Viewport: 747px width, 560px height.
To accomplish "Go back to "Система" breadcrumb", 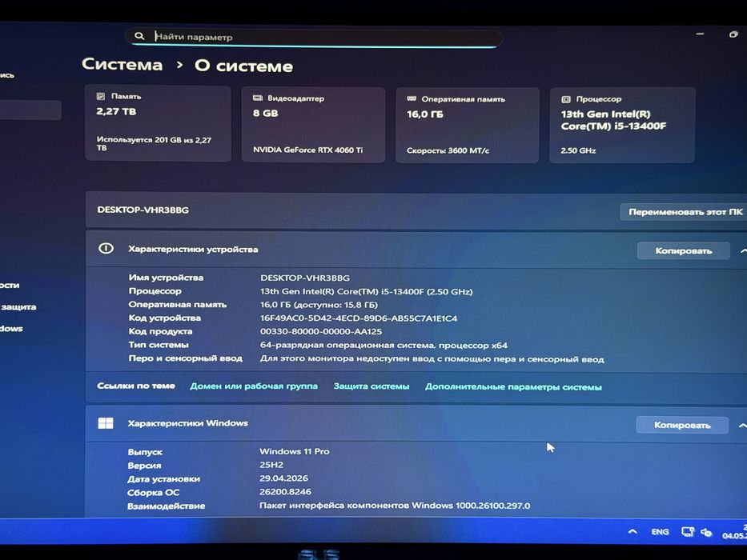I will (x=122, y=64).
